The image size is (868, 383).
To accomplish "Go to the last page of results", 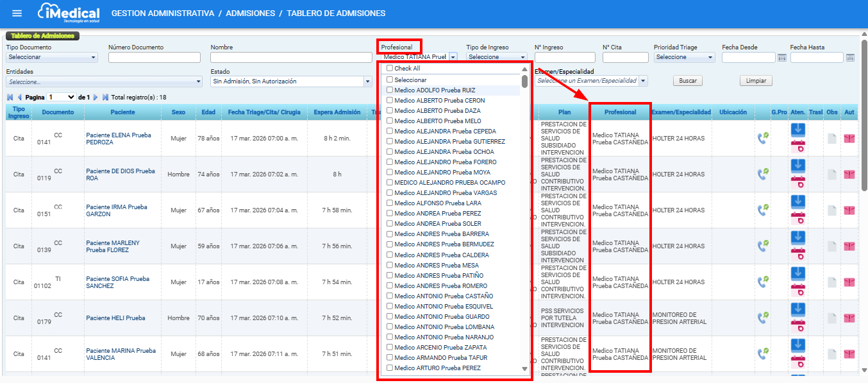I will [x=105, y=98].
